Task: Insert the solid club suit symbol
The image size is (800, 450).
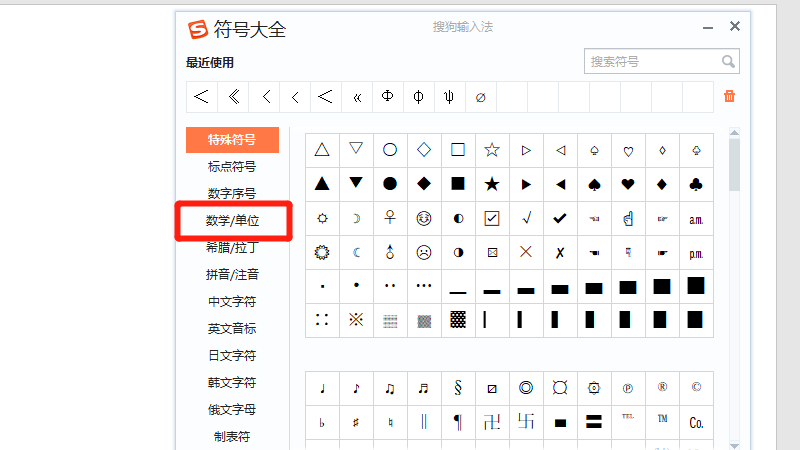Action: click(696, 184)
